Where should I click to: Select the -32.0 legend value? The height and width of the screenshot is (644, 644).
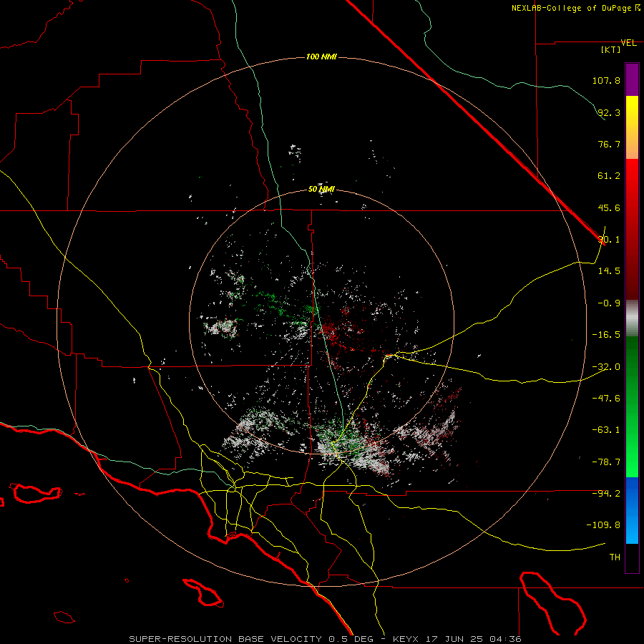coord(606,367)
